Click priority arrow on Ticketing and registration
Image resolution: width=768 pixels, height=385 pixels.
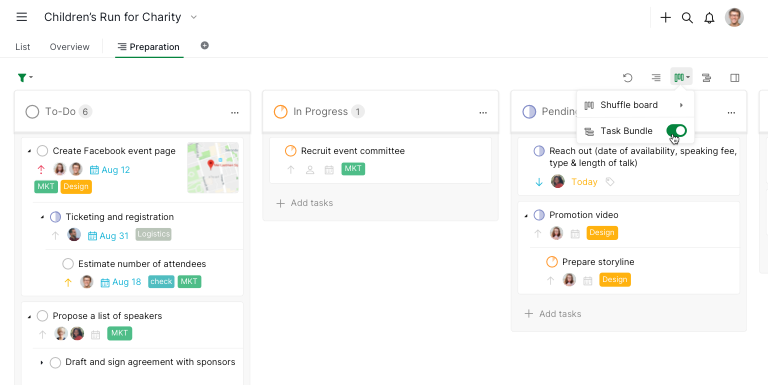(55, 236)
